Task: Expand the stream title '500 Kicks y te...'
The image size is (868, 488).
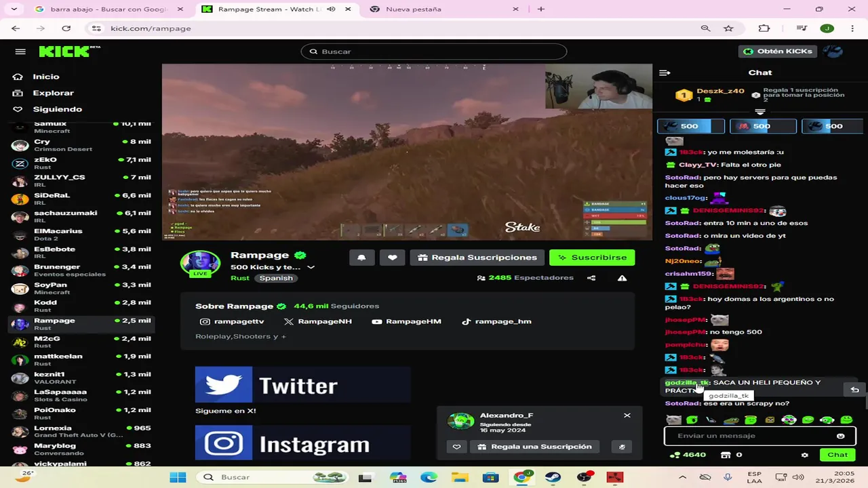Action: (x=311, y=267)
